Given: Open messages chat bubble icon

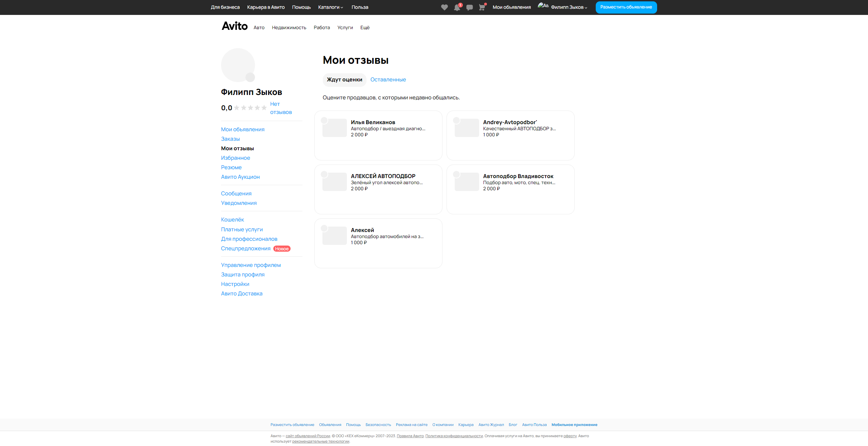Looking at the screenshot, I should coord(470,7).
